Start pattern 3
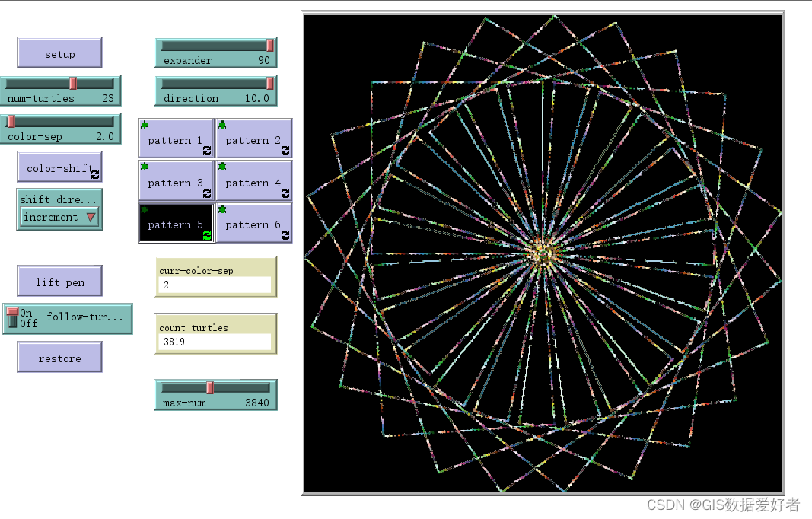 pyautogui.click(x=176, y=181)
